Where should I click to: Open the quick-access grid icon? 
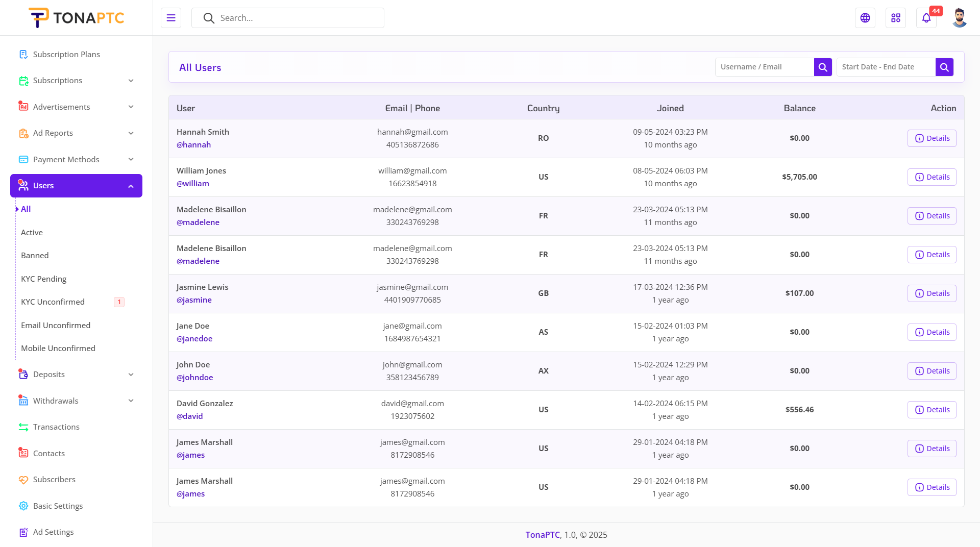point(896,18)
